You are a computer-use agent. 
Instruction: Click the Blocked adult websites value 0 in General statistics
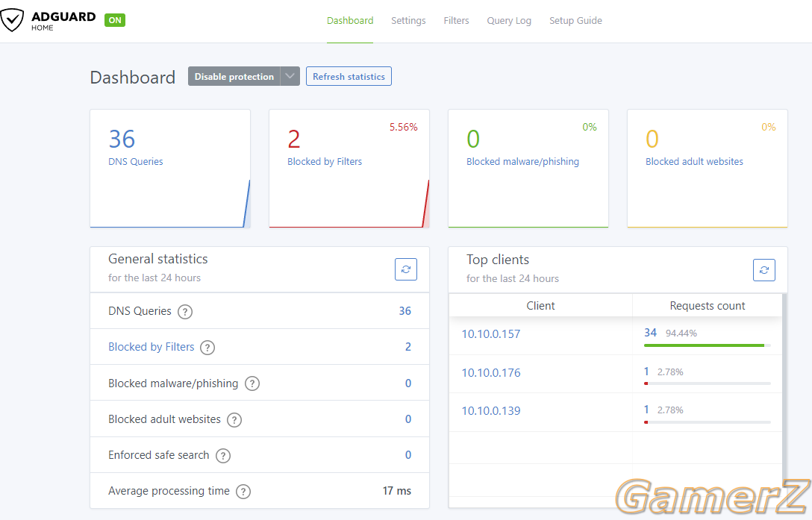click(408, 419)
